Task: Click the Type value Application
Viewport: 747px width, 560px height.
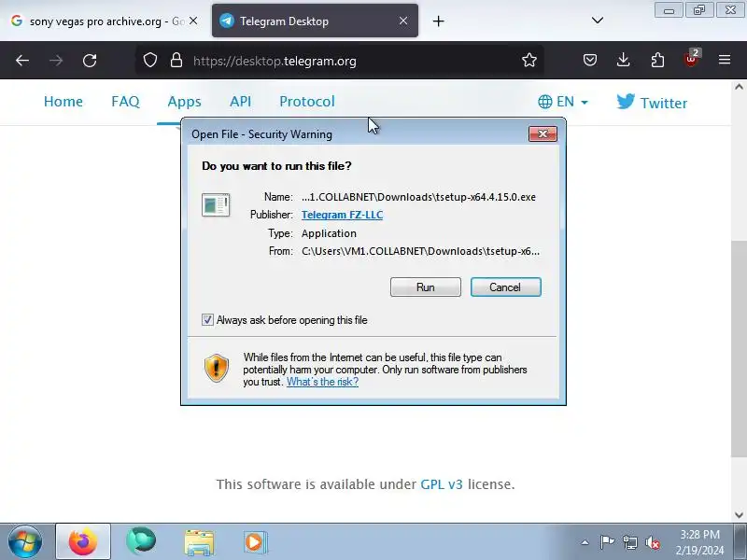Action: 329,233
